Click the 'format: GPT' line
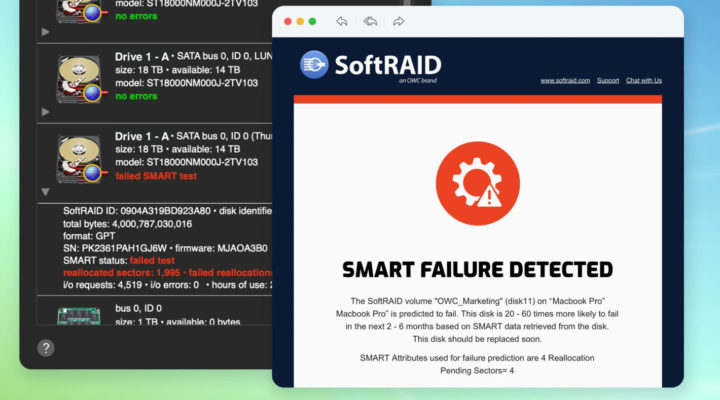Screen dimensions: 720x400 pos(89,236)
